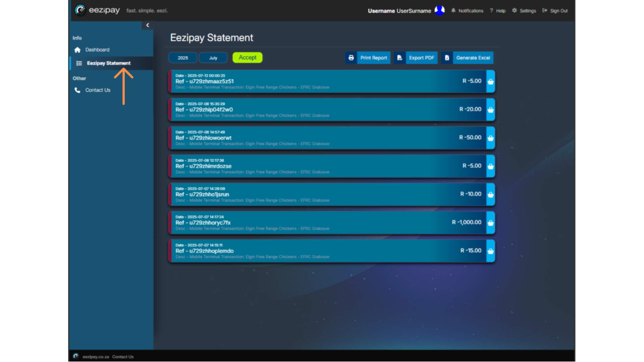The height and width of the screenshot is (362, 644).
Task: Click amount R -1,000.00
Action: [x=467, y=222]
